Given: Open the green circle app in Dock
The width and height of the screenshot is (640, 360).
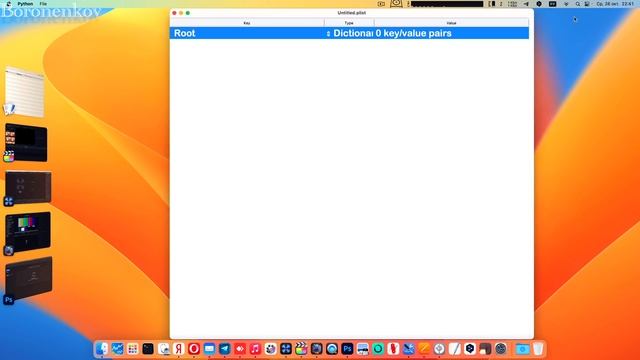Looking at the screenshot, I should (378, 349).
